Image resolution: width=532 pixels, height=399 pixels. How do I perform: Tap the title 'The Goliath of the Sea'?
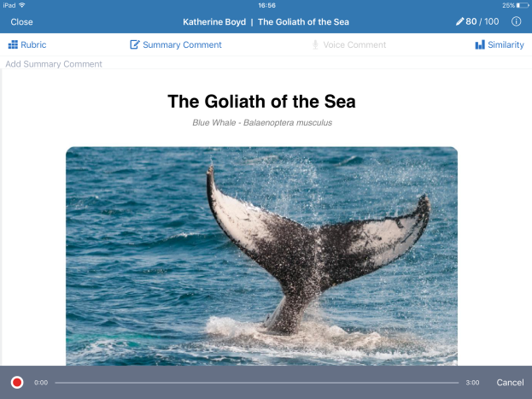[x=261, y=102]
